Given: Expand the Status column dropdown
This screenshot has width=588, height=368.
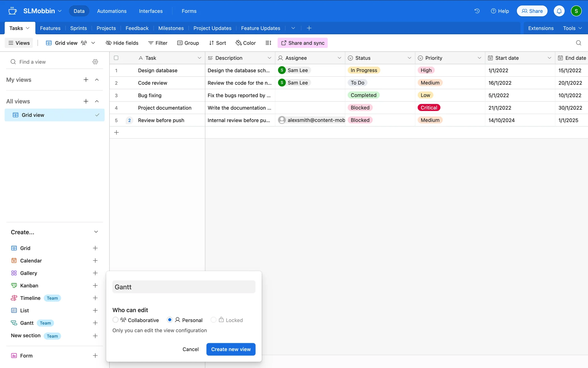Looking at the screenshot, I should coord(409,58).
